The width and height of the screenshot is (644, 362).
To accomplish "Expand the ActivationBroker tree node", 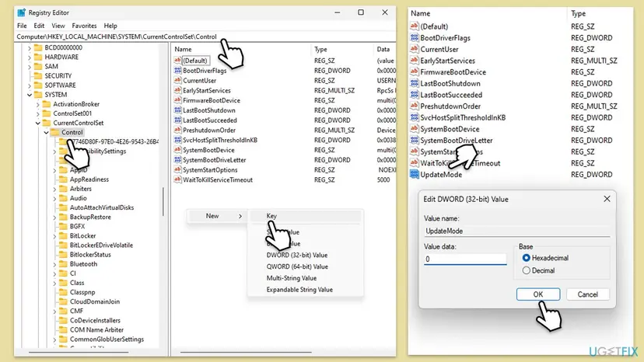I will click(x=38, y=104).
